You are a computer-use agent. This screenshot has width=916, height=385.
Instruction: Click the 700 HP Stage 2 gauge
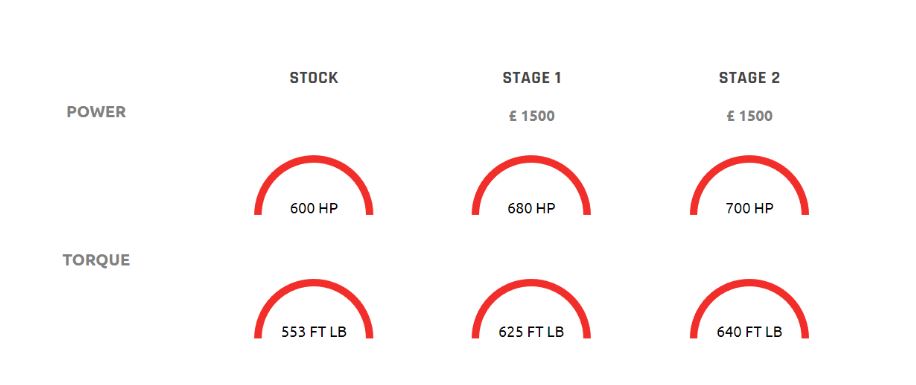tap(750, 186)
